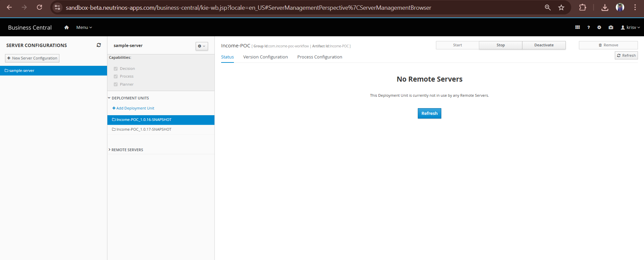This screenshot has height=260, width=644.
Task: Click Add Deployment Unit link
Action: pos(135,108)
